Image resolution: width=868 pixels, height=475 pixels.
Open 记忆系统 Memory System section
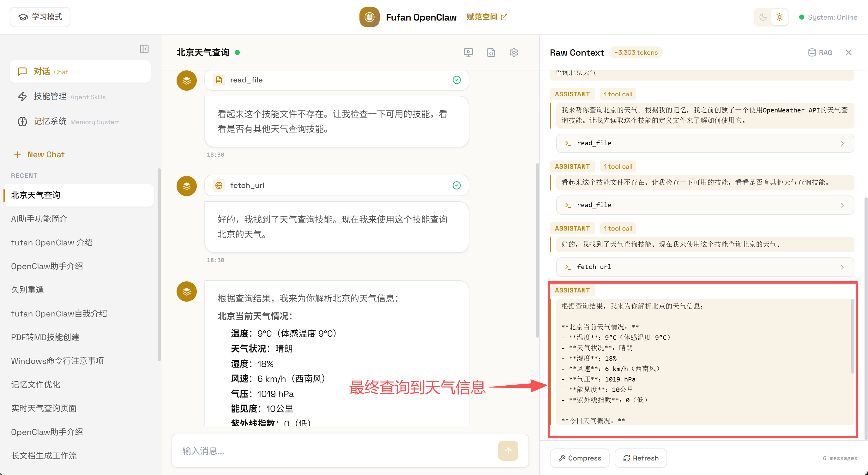(x=80, y=121)
